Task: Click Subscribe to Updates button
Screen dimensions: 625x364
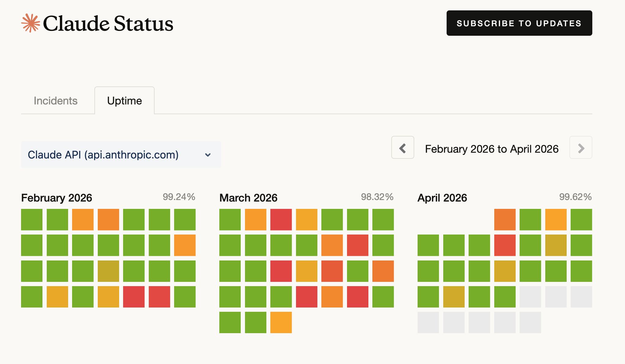Action: [519, 23]
